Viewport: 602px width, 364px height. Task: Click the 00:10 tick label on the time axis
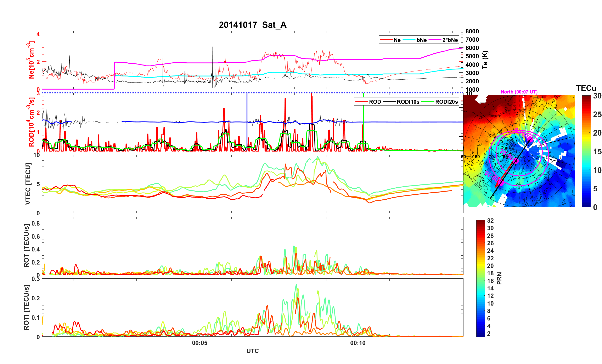click(358, 343)
